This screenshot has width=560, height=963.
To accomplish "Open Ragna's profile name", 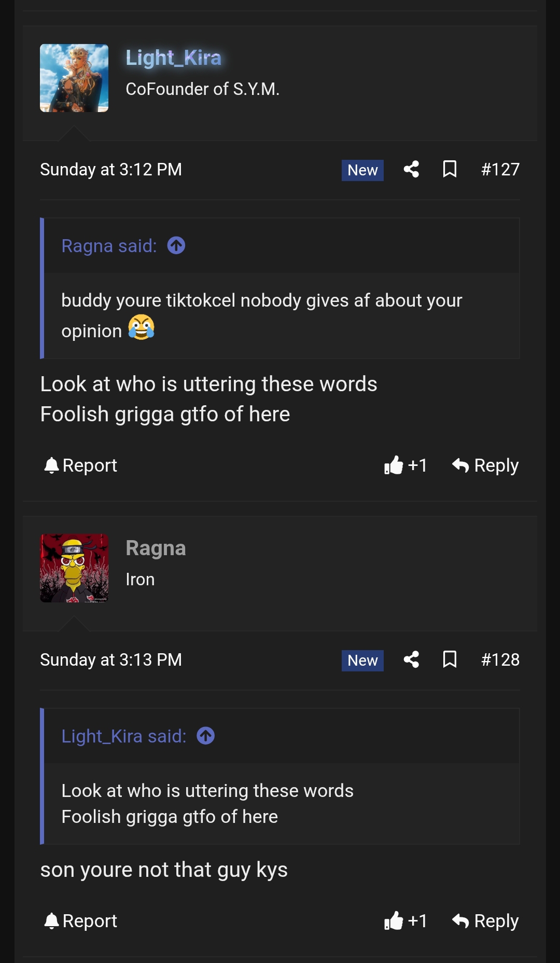I will 156,548.
